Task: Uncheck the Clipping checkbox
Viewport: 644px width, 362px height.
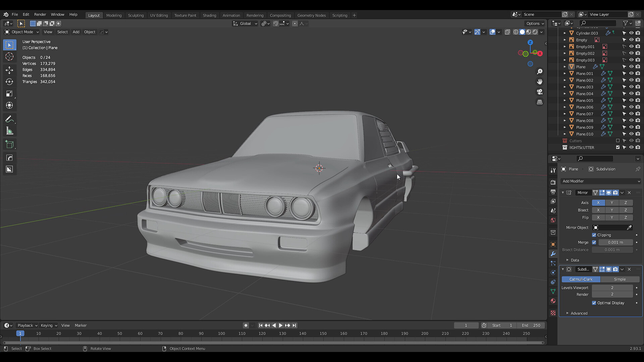Action: [x=594, y=235]
